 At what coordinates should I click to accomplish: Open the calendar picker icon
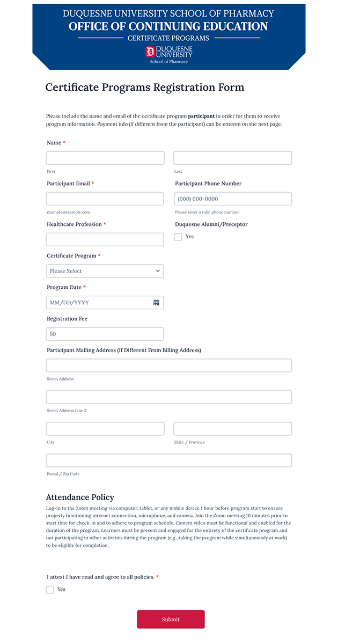pos(156,303)
